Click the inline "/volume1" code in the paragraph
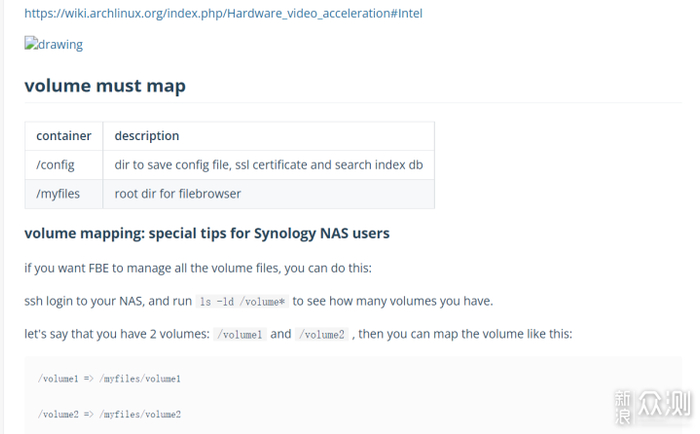This screenshot has height=434, width=700. coord(240,334)
